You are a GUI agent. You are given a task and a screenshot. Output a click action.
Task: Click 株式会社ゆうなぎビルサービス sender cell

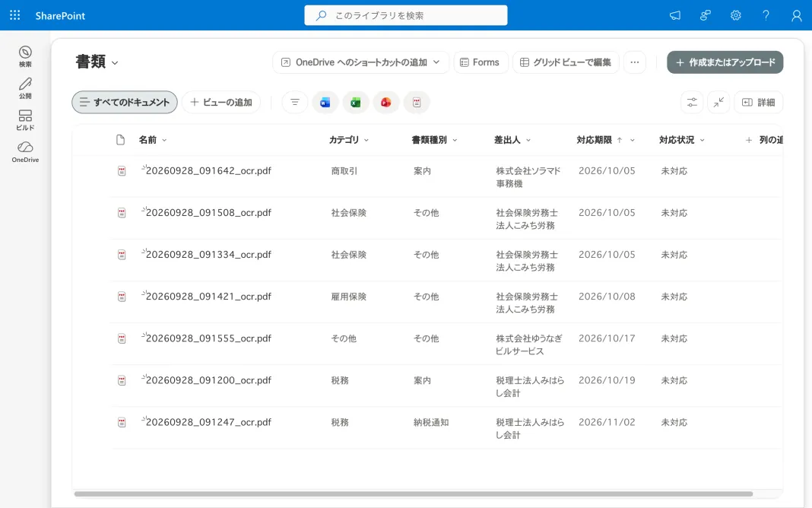pos(529,345)
